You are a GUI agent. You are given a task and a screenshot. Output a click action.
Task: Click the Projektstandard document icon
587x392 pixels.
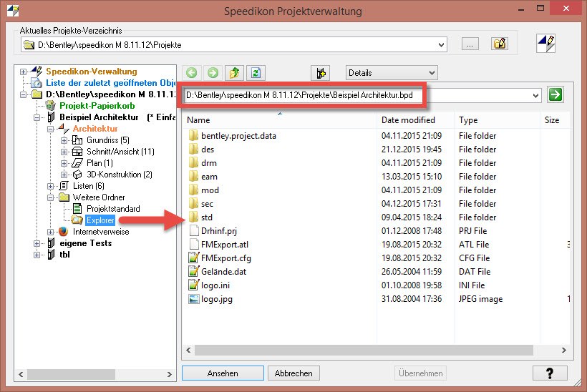[x=77, y=209]
